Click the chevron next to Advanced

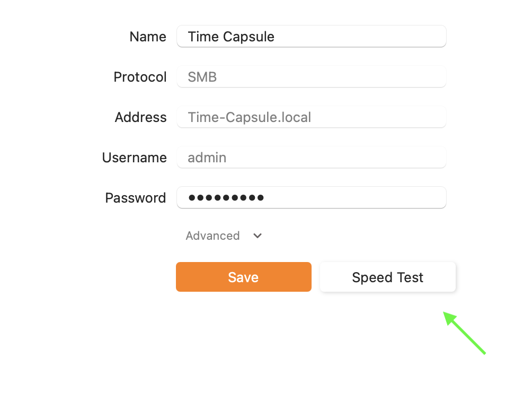[258, 236]
